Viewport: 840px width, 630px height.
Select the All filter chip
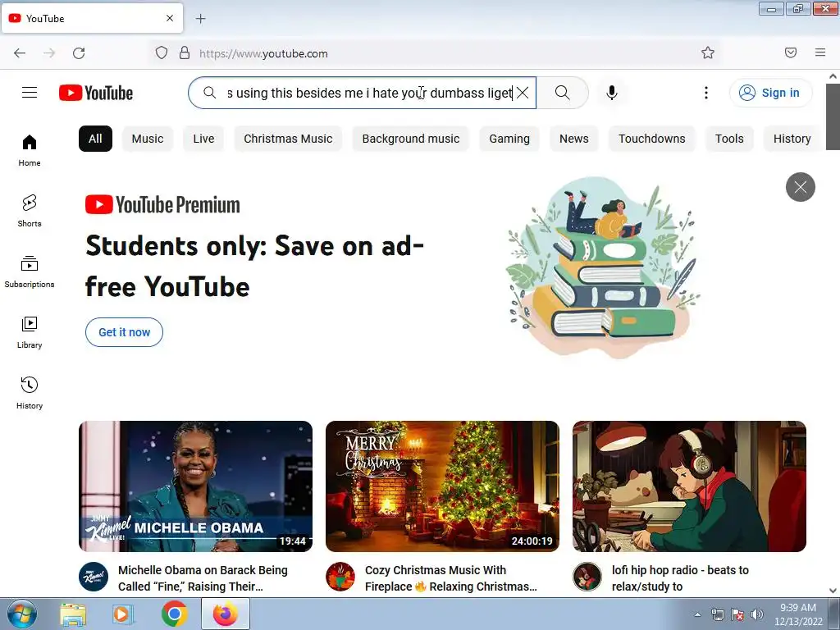coord(95,139)
